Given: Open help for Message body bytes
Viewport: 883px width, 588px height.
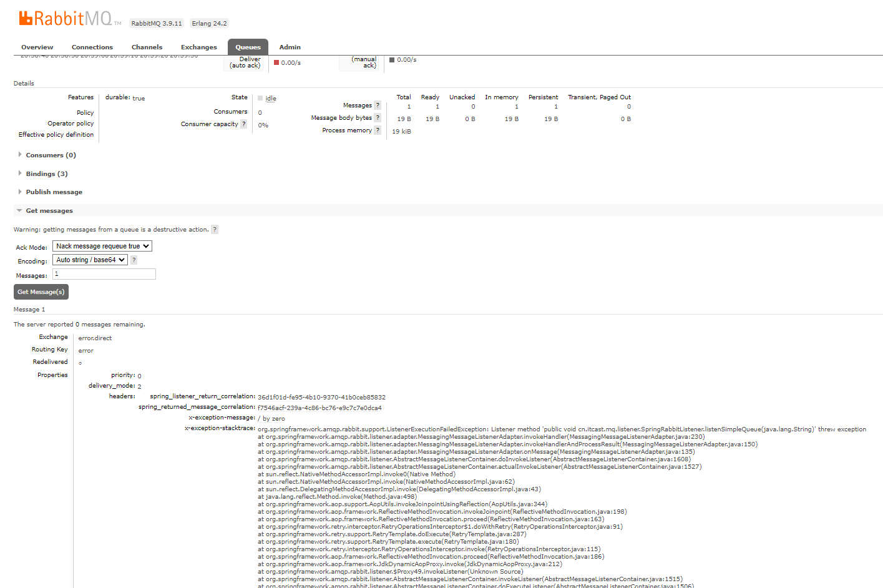Looking at the screenshot, I should coord(378,118).
